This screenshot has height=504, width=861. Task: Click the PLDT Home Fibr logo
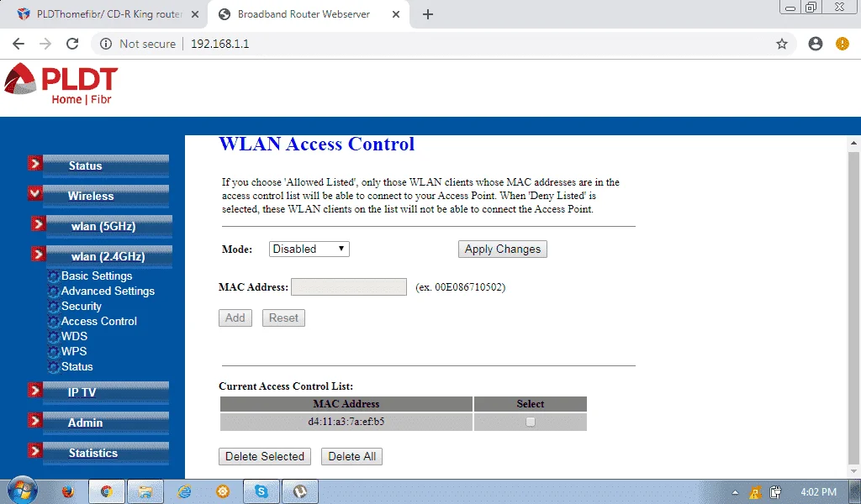point(61,83)
